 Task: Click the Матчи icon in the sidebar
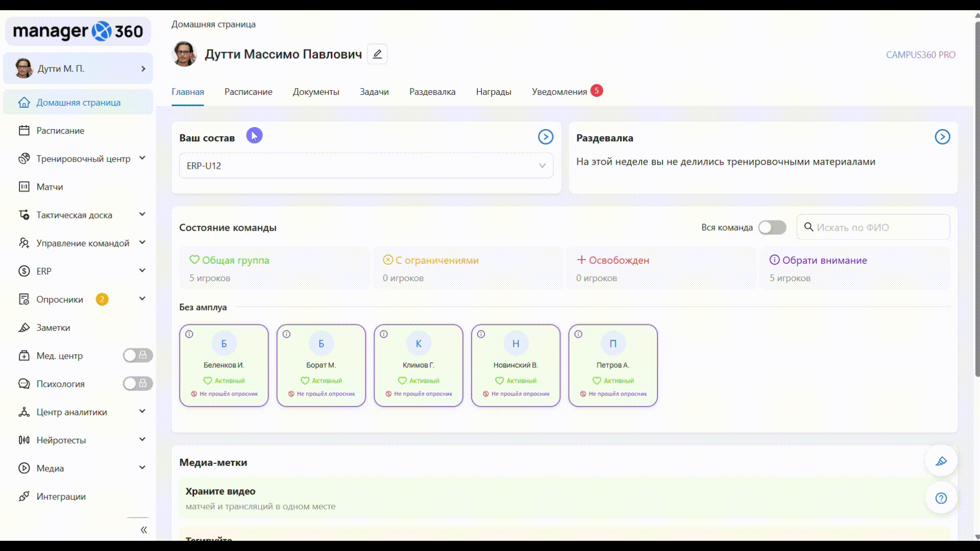click(24, 187)
